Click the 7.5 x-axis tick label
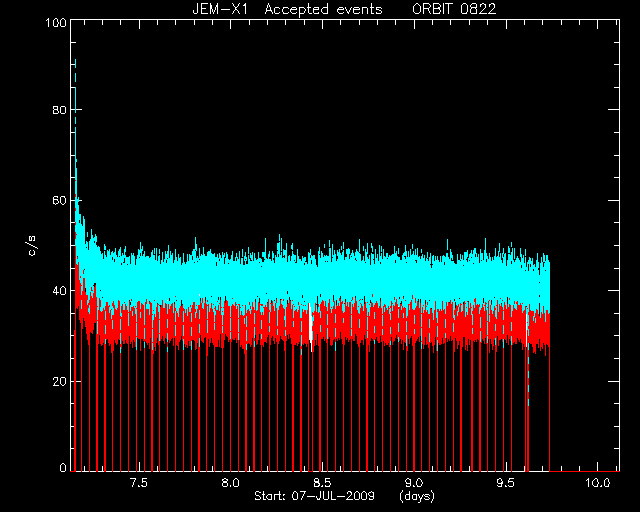The width and height of the screenshot is (640, 512). (x=139, y=483)
